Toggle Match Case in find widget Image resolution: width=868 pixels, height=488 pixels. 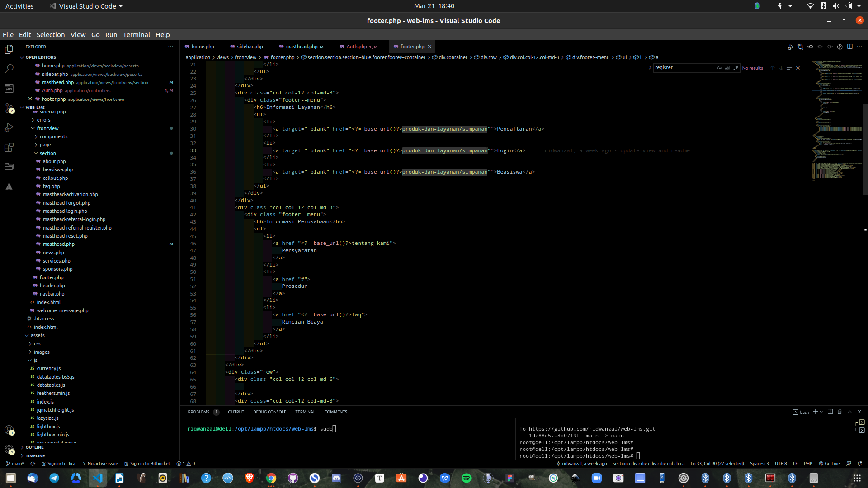click(719, 68)
